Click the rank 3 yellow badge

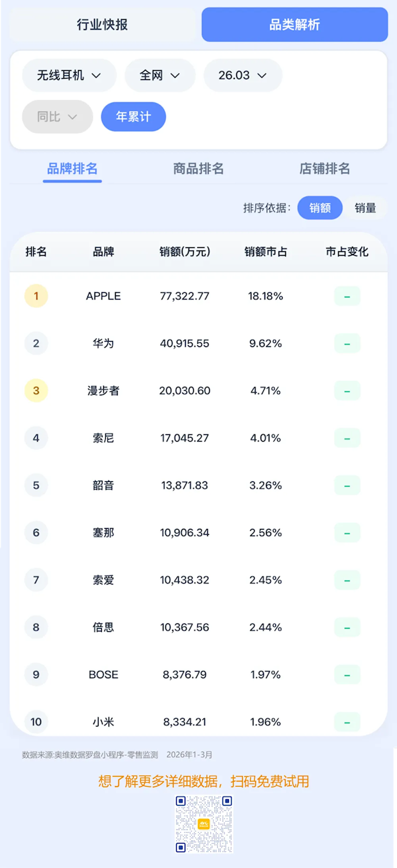[36, 391]
